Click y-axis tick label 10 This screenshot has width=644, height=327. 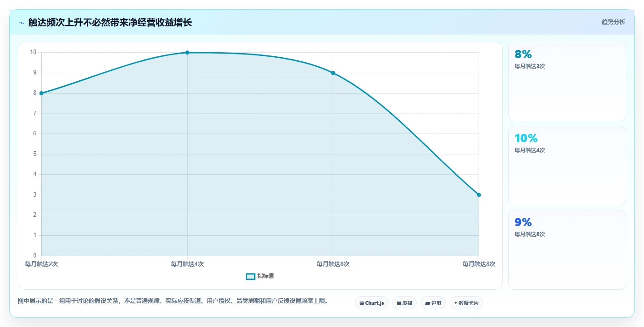click(x=33, y=52)
